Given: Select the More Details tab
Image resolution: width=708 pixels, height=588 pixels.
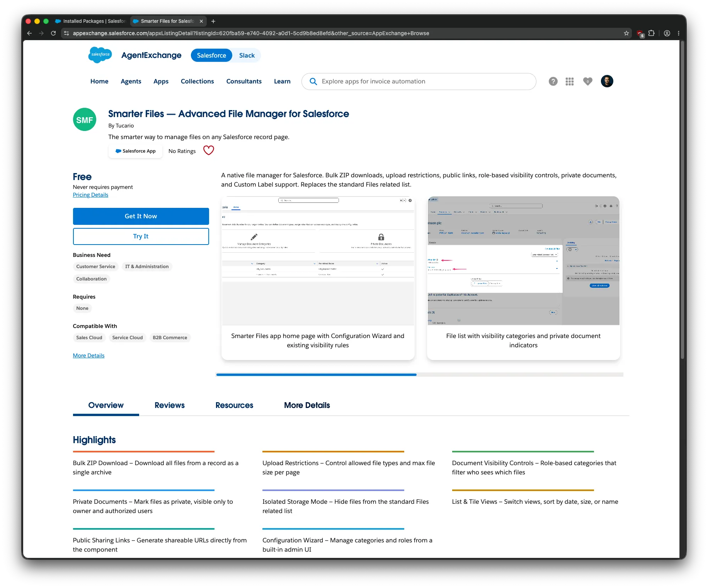Looking at the screenshot, I should [x=307, y=405].
